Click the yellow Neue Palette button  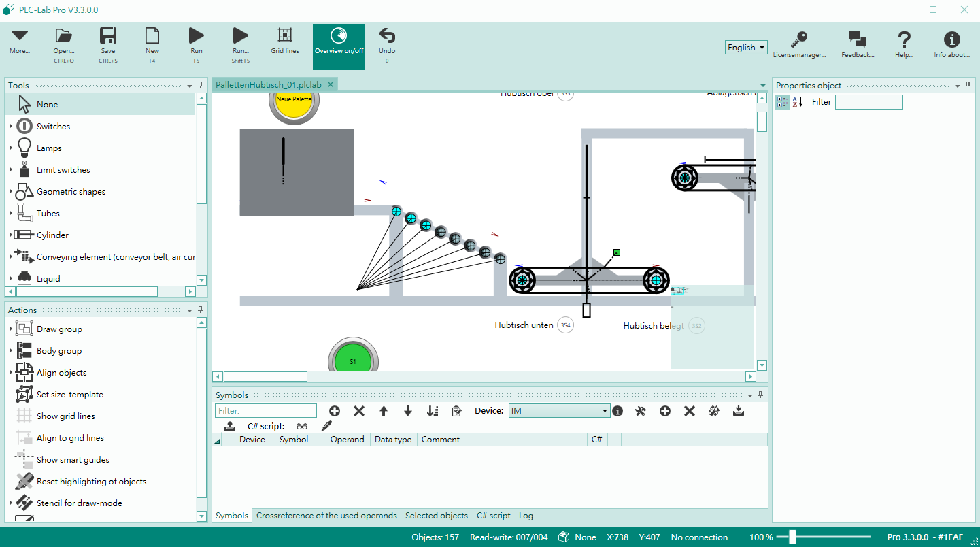click(x=294, y=100)
